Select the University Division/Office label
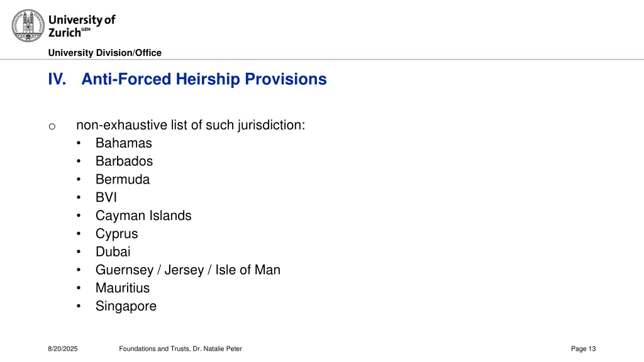Screen dimensions: 644x362 tap(105, 53)
